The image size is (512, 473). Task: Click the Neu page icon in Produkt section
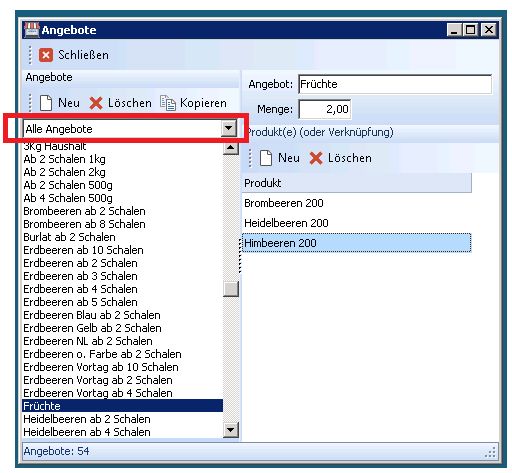266,158
